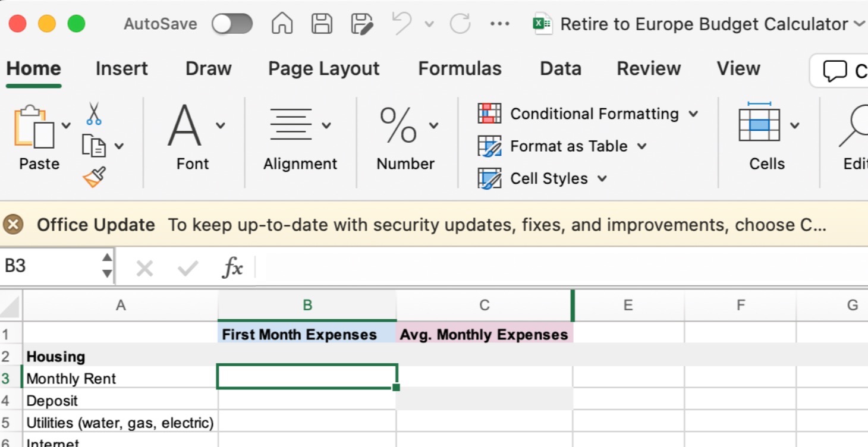Open the Page Layout tab

[323, 68]
